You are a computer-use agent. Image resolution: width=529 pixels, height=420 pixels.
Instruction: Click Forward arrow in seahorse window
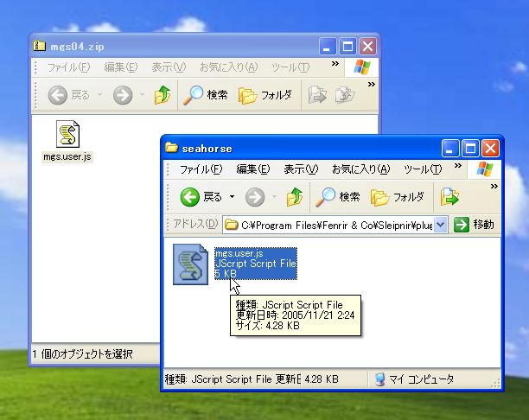[x=255, y=197]
